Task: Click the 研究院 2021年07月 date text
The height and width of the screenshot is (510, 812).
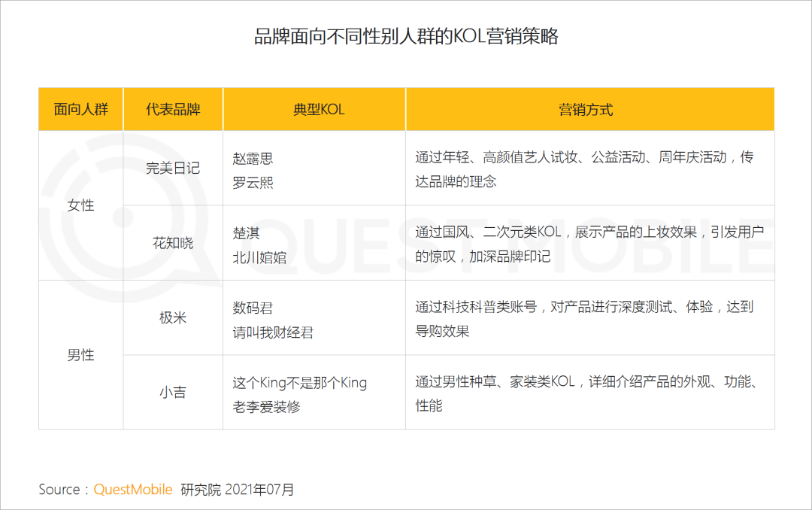Action: (237, 489)
